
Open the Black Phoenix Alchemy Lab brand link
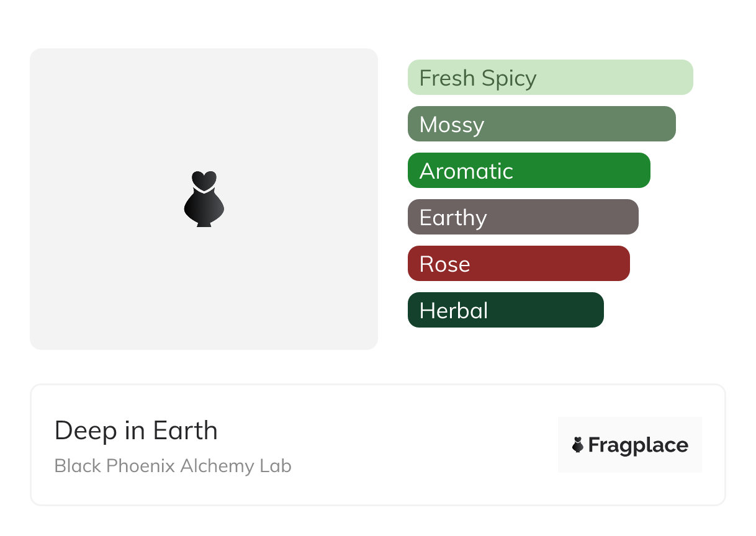pyautogui.click(x=173, y=466)
